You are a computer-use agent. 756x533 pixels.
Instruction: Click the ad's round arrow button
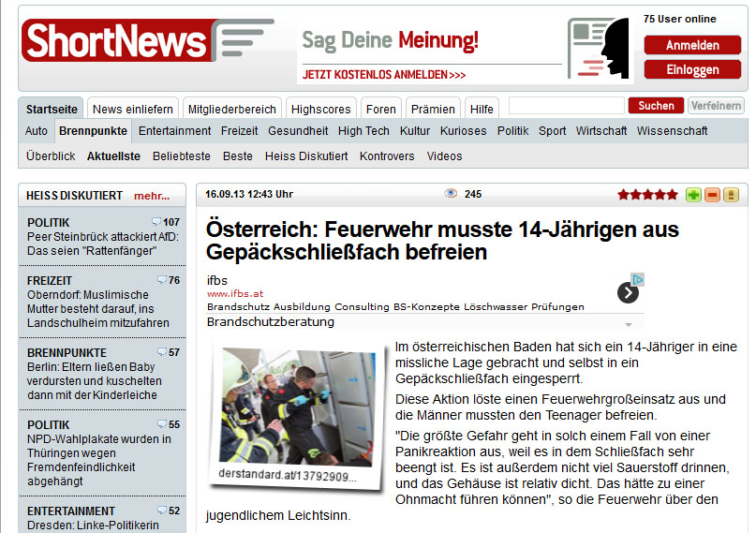point(628,293)
